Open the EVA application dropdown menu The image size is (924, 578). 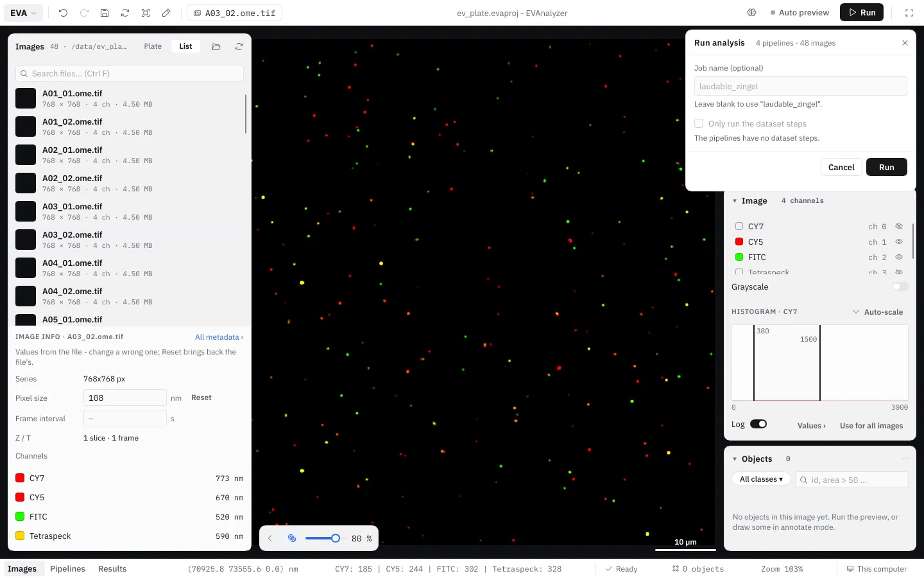click(x=24, y=13)
